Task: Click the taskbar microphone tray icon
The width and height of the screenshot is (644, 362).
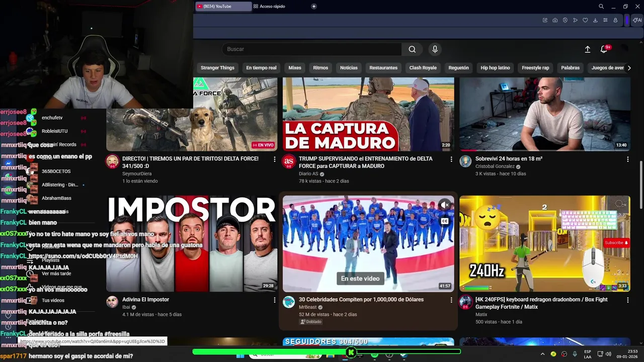Action: coord(575,354)
